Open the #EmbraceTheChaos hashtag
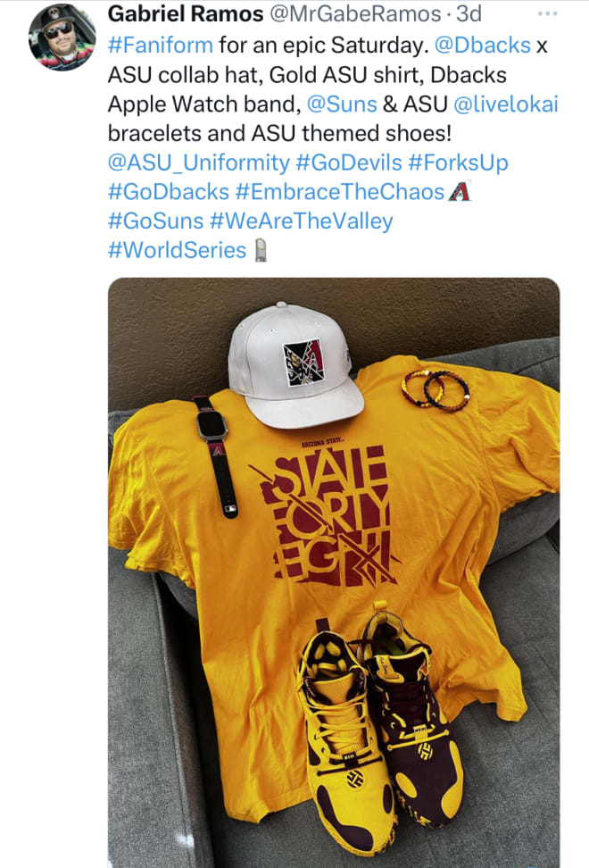This screenshot has width=589, height=868. pyautogui.click(x=340, y=192)
